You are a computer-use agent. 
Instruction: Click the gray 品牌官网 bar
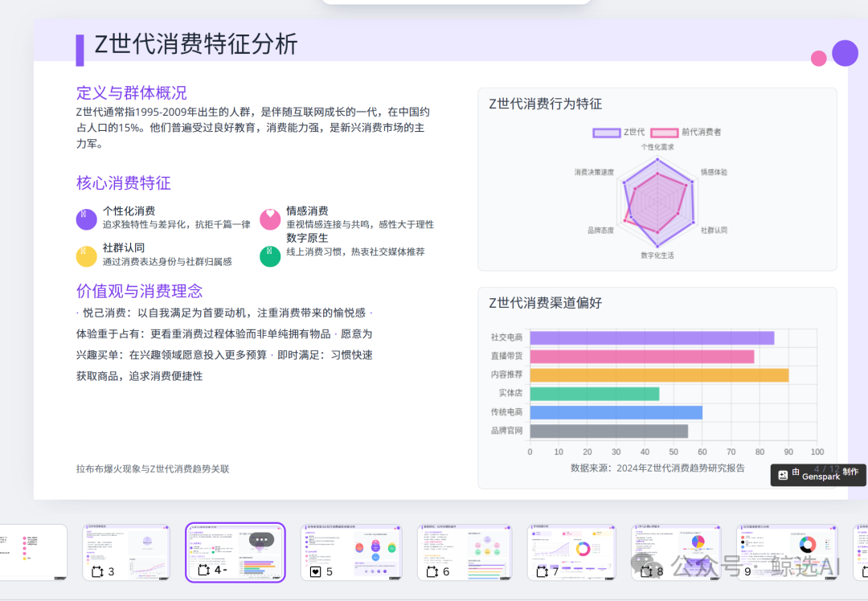tap(609, 431)
